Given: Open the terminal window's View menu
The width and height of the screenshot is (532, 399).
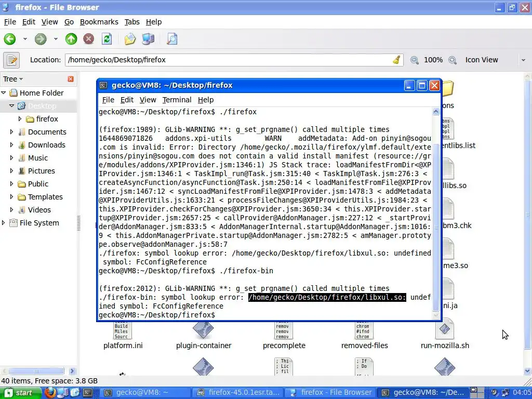Looking at the screenshot, I should tap(148, 100).
